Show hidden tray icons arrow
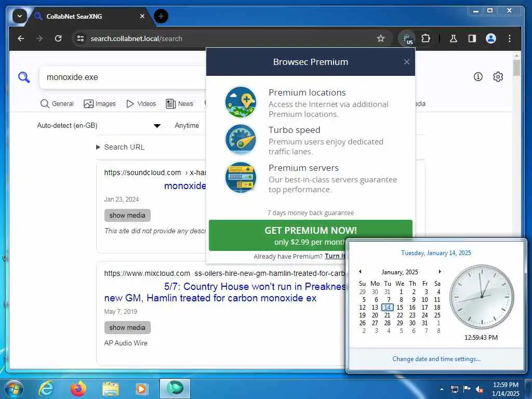Viewport: 532px width, 399px height. tap(442, 389)
